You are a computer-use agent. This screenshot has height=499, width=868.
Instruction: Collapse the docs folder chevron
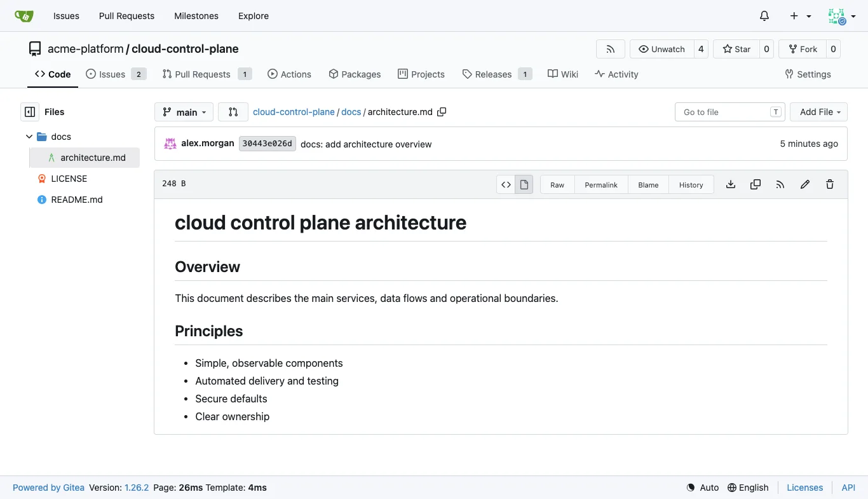click(29, 137)
